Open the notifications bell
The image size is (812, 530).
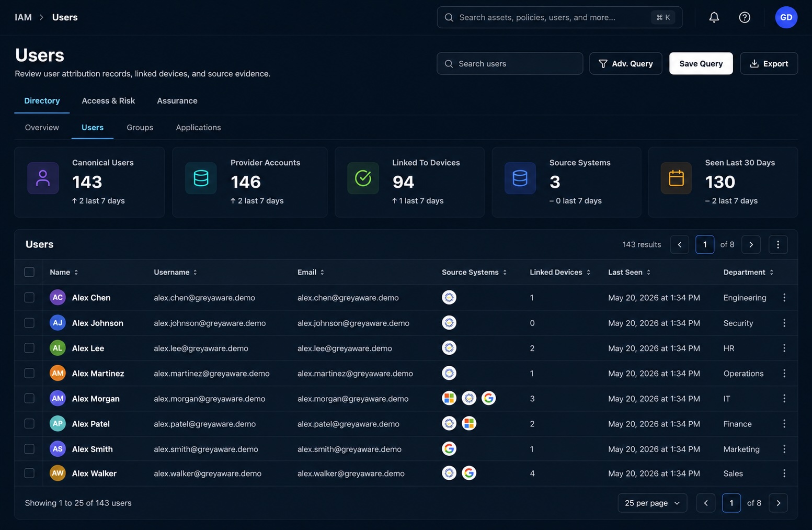click(x=714, y=17)
